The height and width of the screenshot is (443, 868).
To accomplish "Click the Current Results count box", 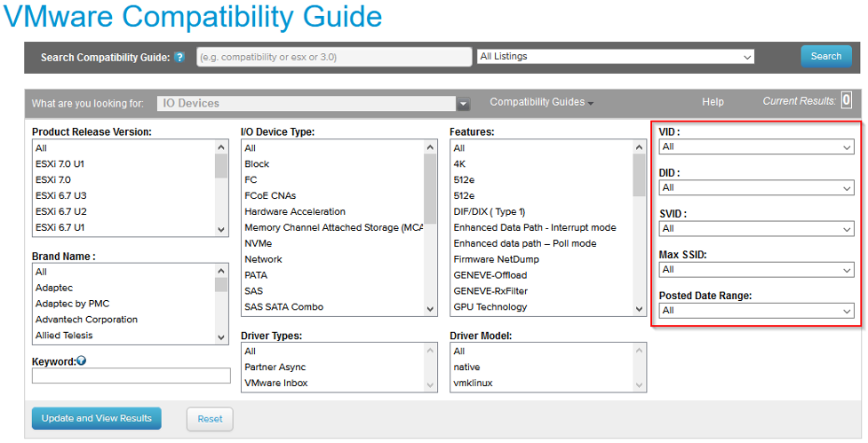I will point(847,100).
